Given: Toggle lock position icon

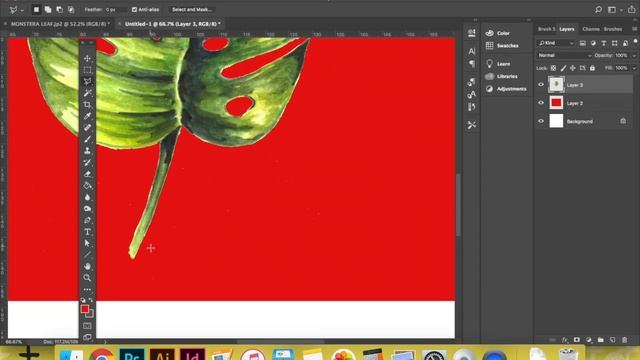Looking at the screenshot, I should (573, 68).
